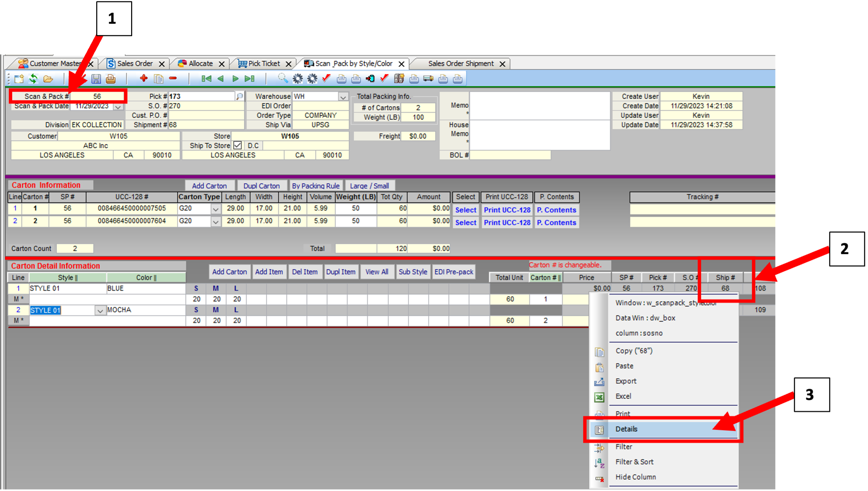868x491 pixels.
Task: Click the delivery truck toolbar icon
Action: coord(428,79)
